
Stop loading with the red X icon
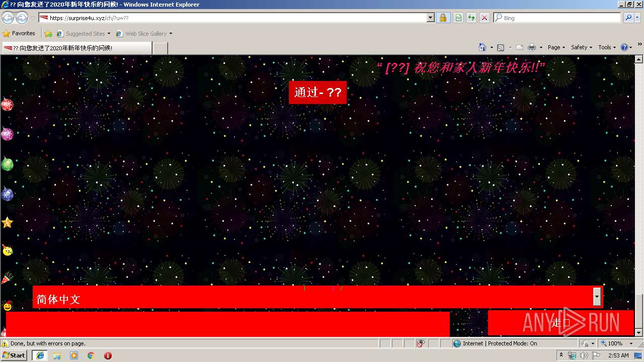(484, 18)
